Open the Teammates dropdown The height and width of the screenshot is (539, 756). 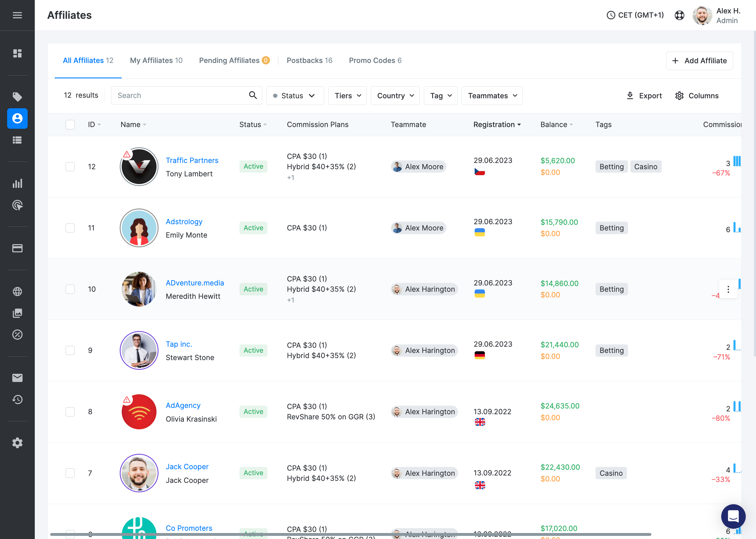(x=491, y=96)
